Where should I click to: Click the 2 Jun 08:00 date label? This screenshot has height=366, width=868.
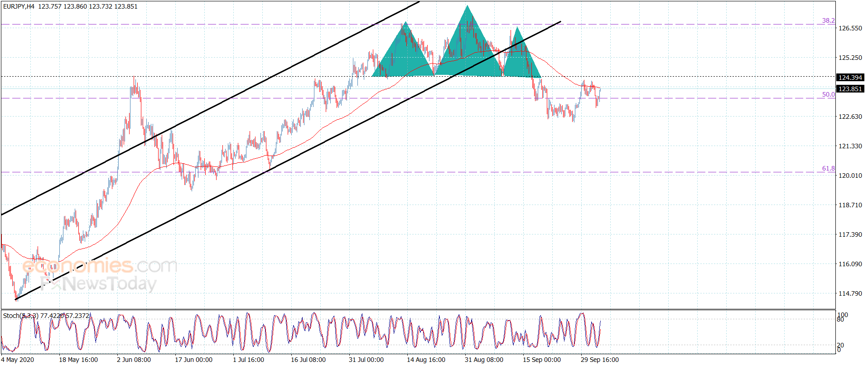(134, 360)
